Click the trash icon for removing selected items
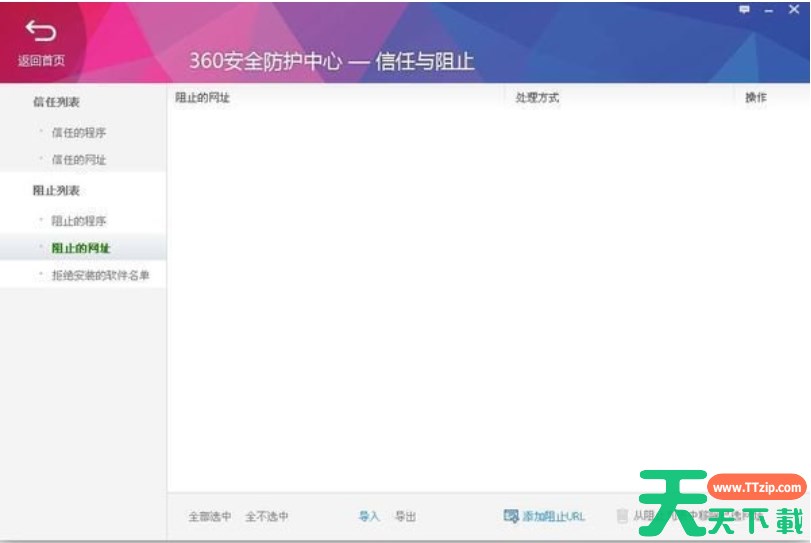 622,516
